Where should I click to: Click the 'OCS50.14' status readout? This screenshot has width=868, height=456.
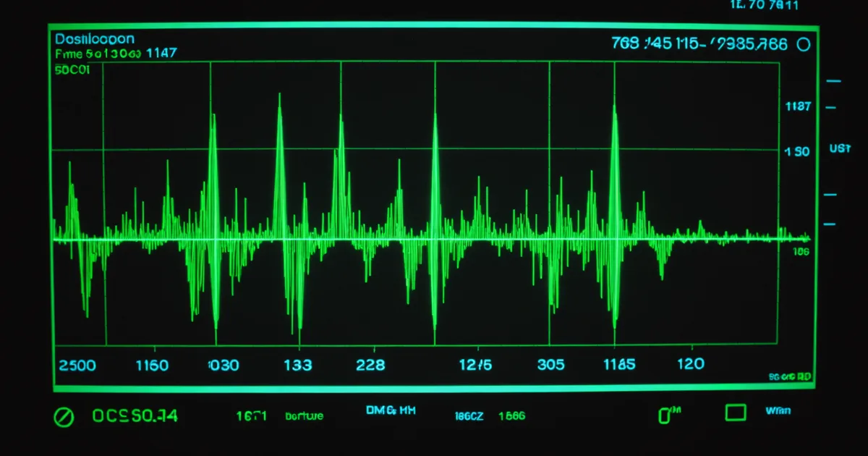point(135,416)
